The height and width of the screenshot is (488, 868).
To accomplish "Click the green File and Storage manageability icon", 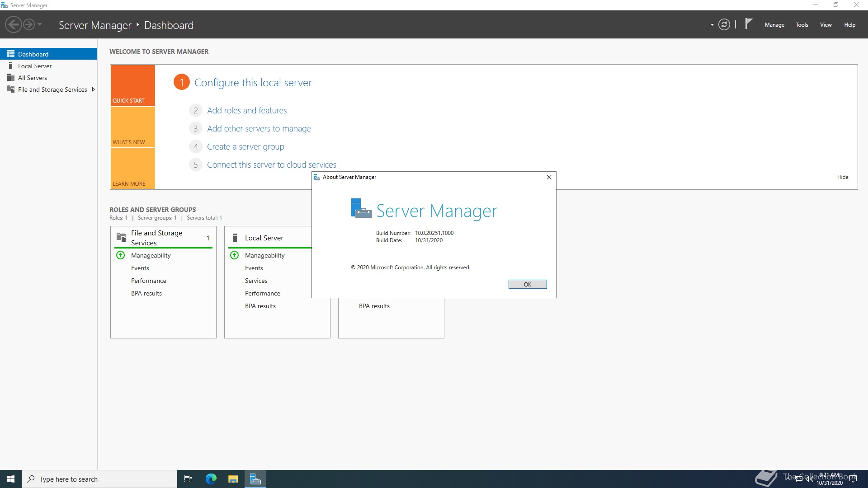I will click(121, 255).
